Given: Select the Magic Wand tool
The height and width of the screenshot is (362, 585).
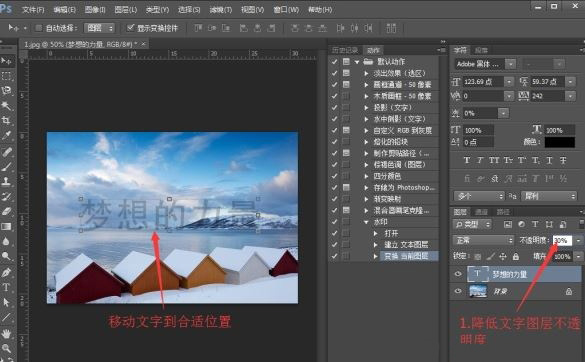Looking at the screenshot, I should point(6,106).
